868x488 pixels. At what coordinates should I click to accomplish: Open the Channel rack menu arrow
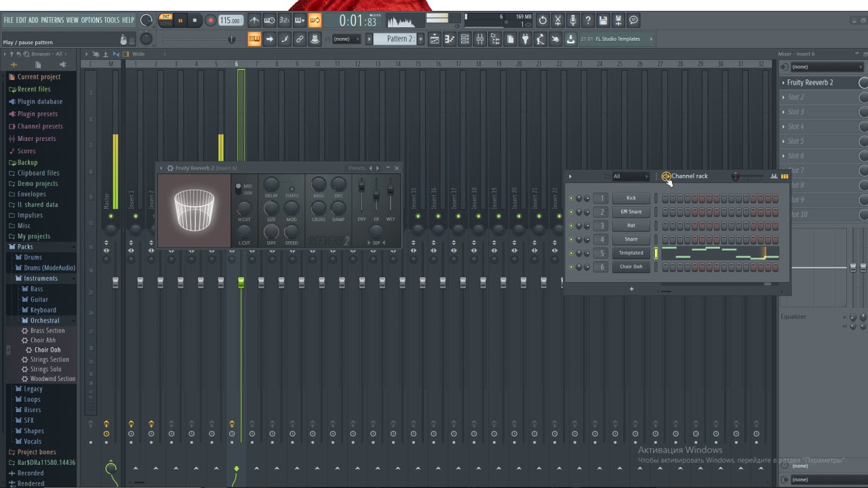pos(570,176)
